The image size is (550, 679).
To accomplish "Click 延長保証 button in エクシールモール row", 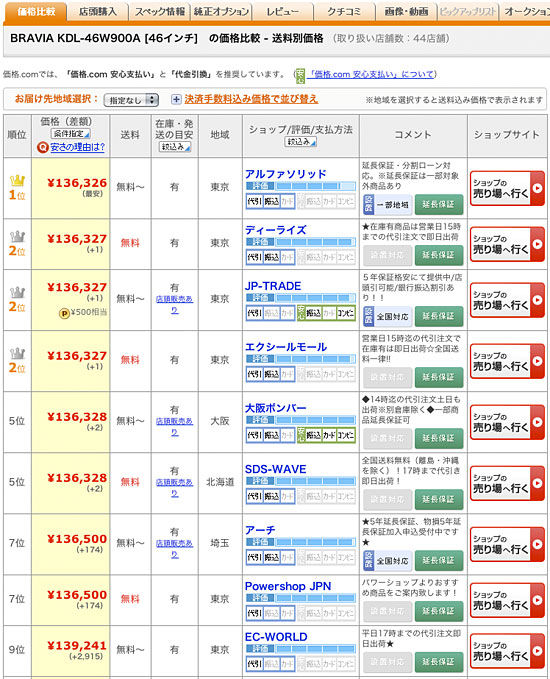I will coord(439,377).
